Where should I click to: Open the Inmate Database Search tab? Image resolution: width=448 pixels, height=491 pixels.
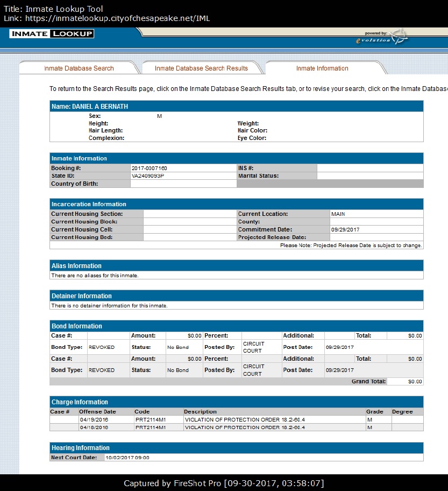[x=79, y=68]
